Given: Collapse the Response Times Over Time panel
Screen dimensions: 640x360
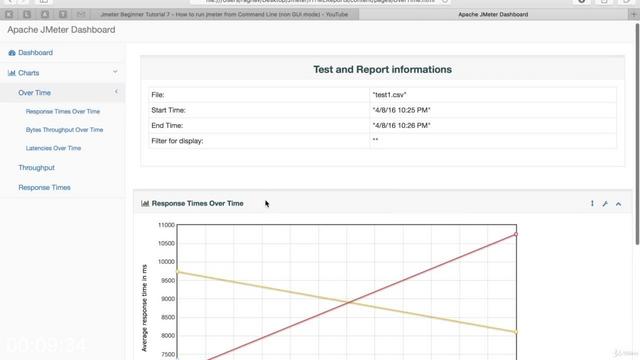Looking at the screenshot, I should [618, 204].
